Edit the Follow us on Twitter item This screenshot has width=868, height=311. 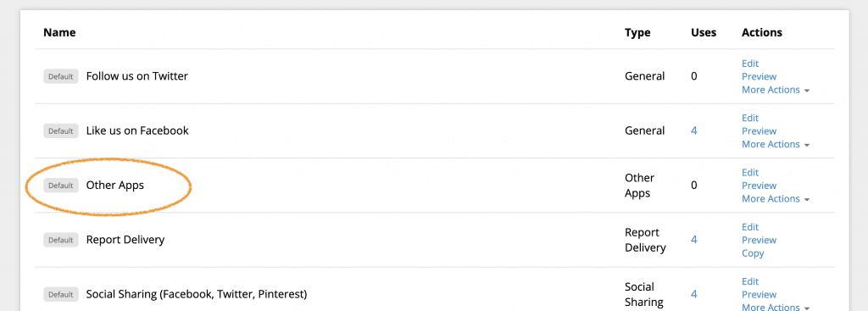tap(750, 64)
